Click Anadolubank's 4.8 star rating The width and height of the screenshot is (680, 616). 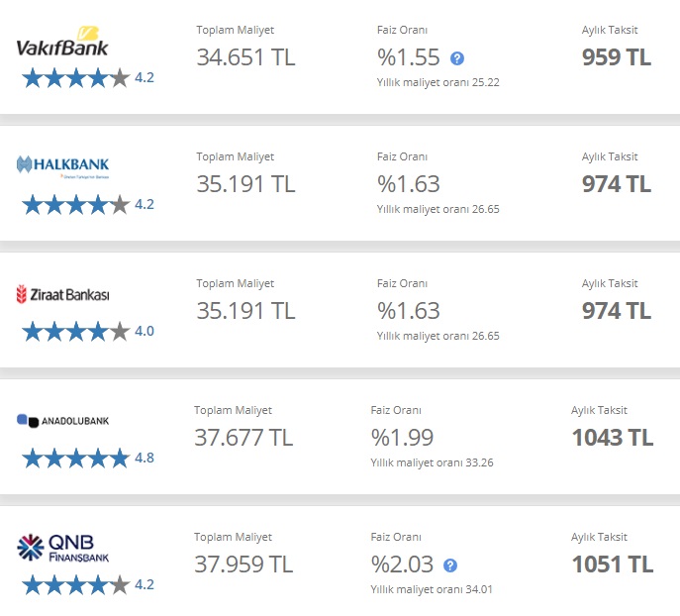[88, 459]
